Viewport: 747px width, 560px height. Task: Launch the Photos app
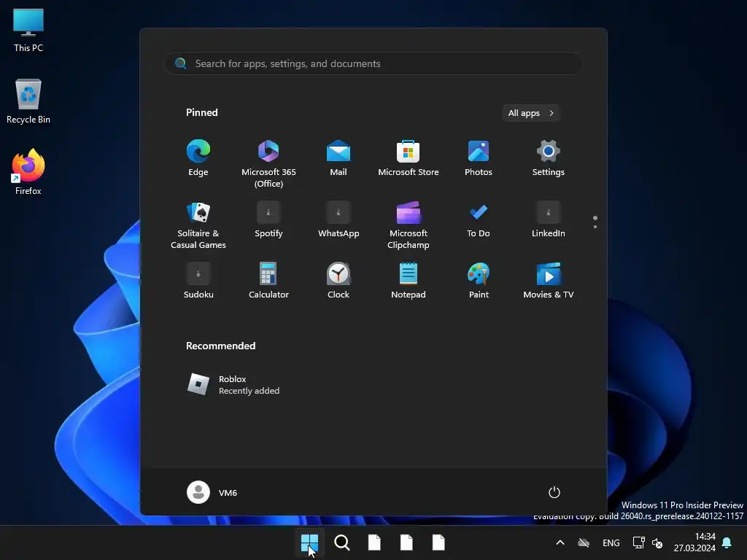click(x=479, y=158)
